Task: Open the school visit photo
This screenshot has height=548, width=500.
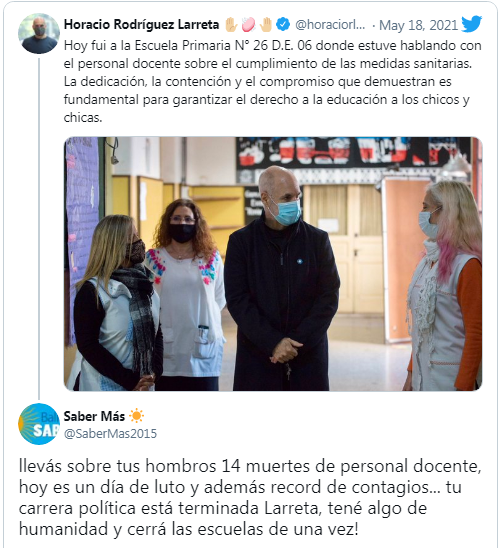Action: 273,264
